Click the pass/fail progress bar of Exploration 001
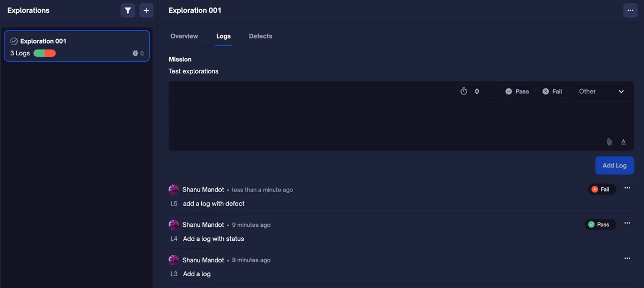This screenshot has width=644, height=288. point(45,53)
